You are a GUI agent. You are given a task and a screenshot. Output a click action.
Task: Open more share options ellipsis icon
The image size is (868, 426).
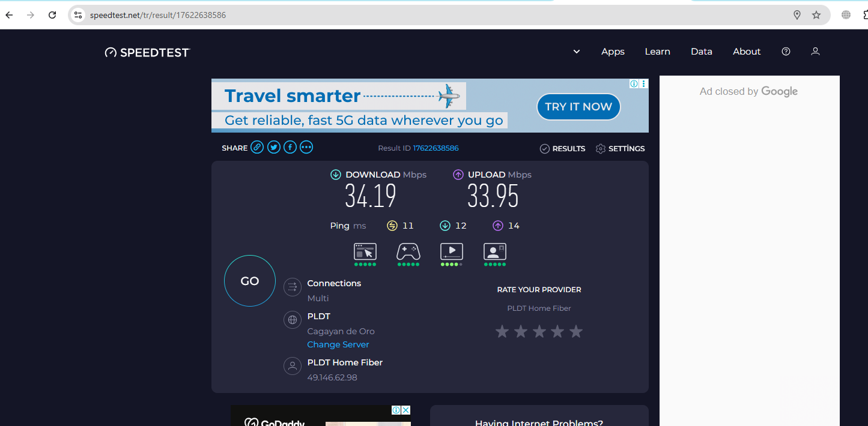point(306,147)
